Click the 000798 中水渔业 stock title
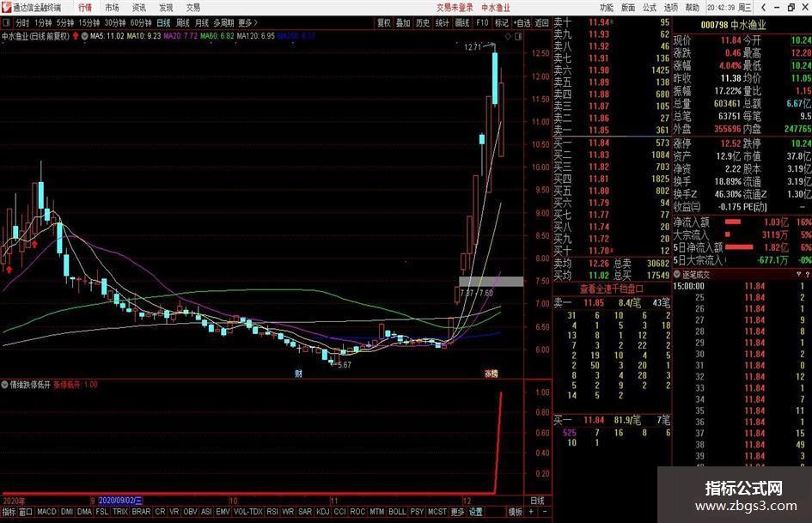 pos(733,24)
